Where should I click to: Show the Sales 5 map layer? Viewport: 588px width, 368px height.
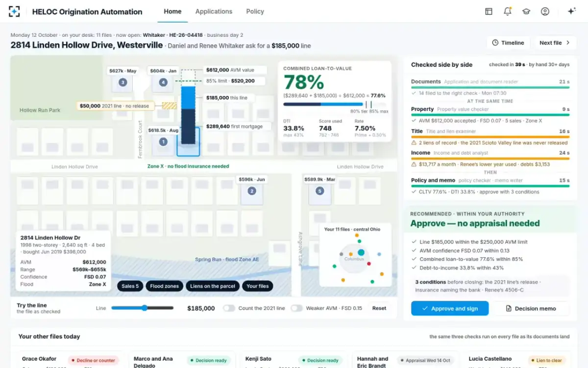click(x=130, y=286)
